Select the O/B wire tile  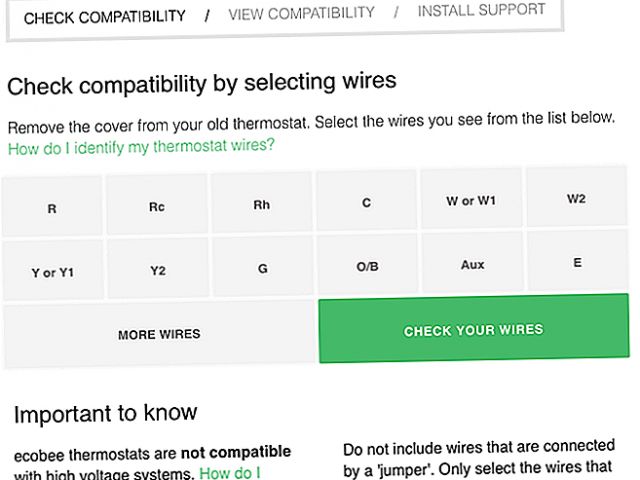367,267
